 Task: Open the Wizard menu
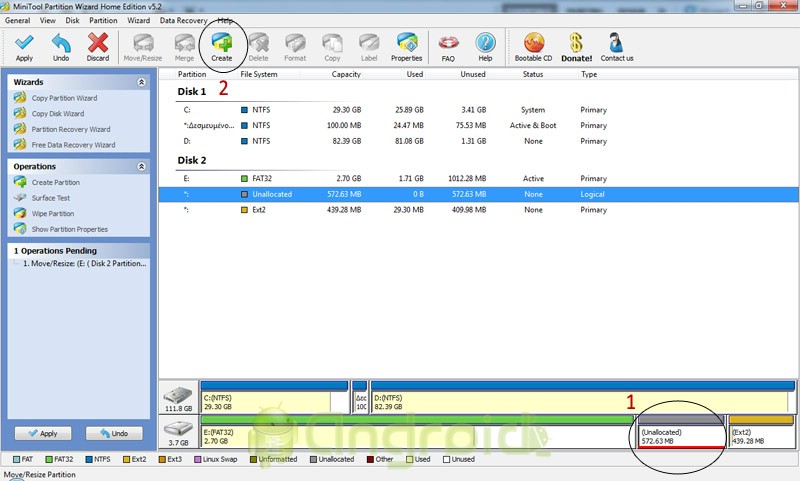click(x=138, y=20)
